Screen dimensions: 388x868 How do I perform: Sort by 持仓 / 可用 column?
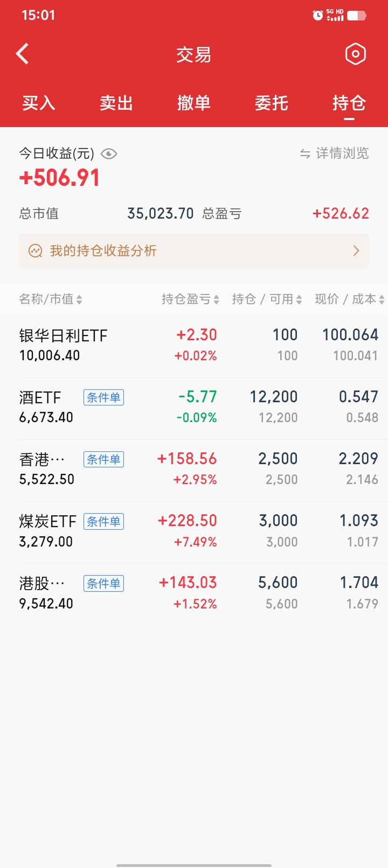coord(267,299)
